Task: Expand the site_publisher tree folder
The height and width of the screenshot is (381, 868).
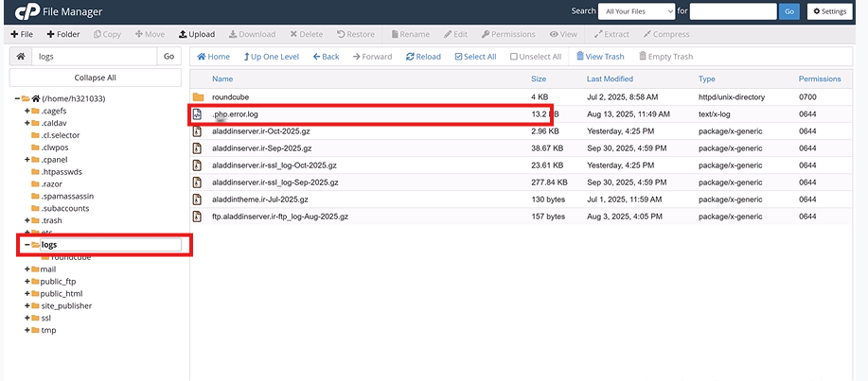Action: pyautogui.click(x=27, y=305)
